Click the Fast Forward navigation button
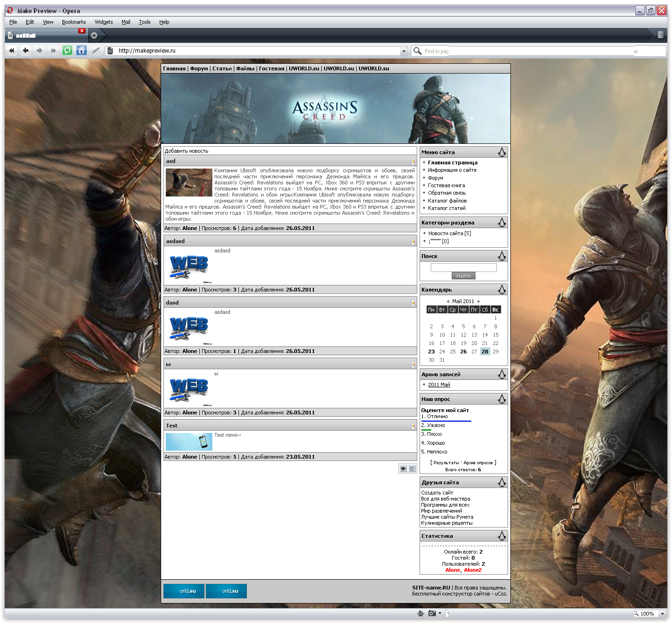The height and width of the screenshot is (623, 672). [53, 50]
